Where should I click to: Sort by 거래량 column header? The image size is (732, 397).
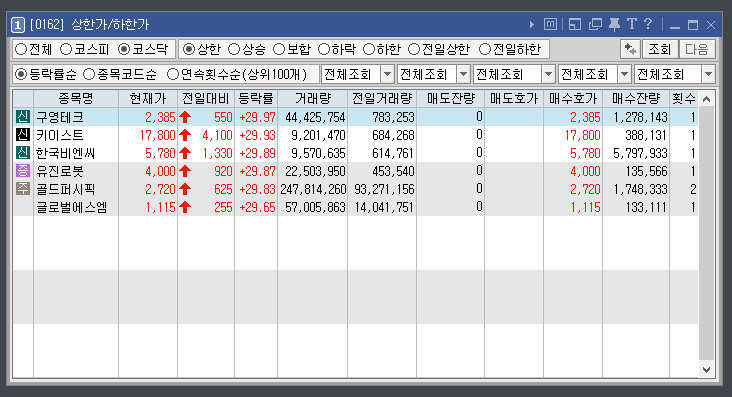[x=312, y=99]
